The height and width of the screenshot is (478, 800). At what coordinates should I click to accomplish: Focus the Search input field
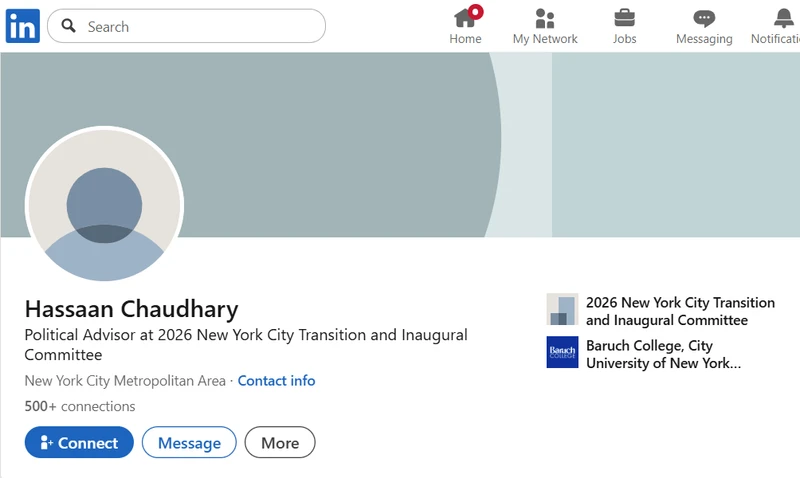point(186,26)
